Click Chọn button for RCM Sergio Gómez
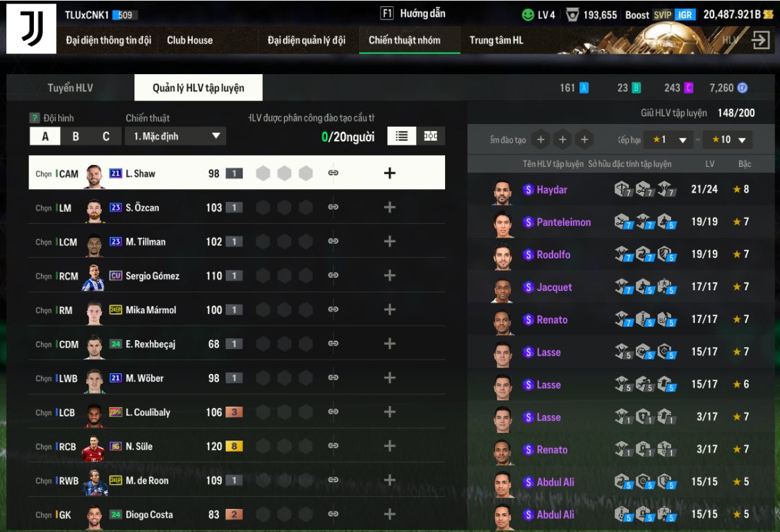This screenshot has height=532, width=780. 43,276
